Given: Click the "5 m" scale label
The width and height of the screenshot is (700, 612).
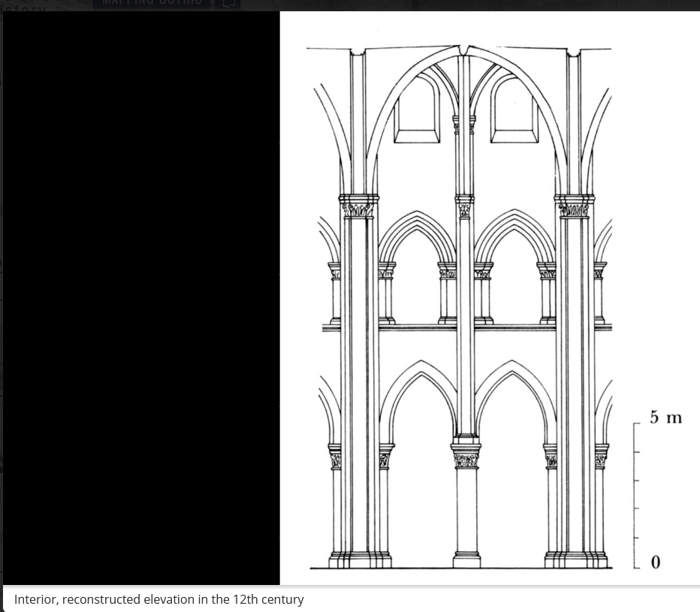Looking at the screenshot, I should click(665, 418).
